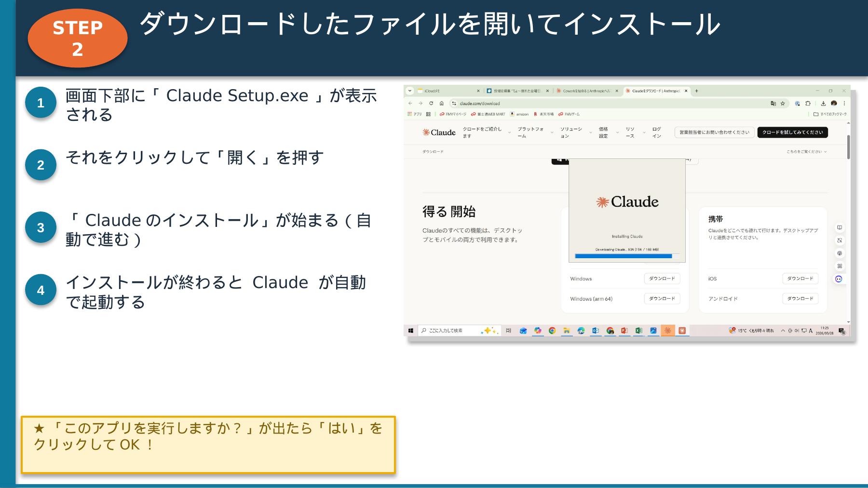
Task: Click the globe icon in the floating sidebar
Action: (x=840, y=253)
